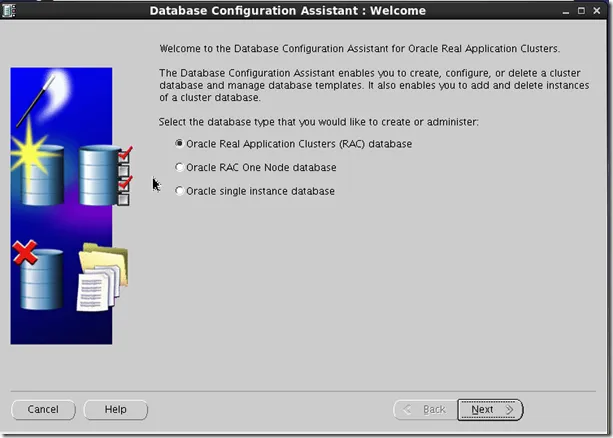Viewport: 613px width, 438px height.
Task: Maximize the Database Configuration Assistant window
Action: point(581,11)
